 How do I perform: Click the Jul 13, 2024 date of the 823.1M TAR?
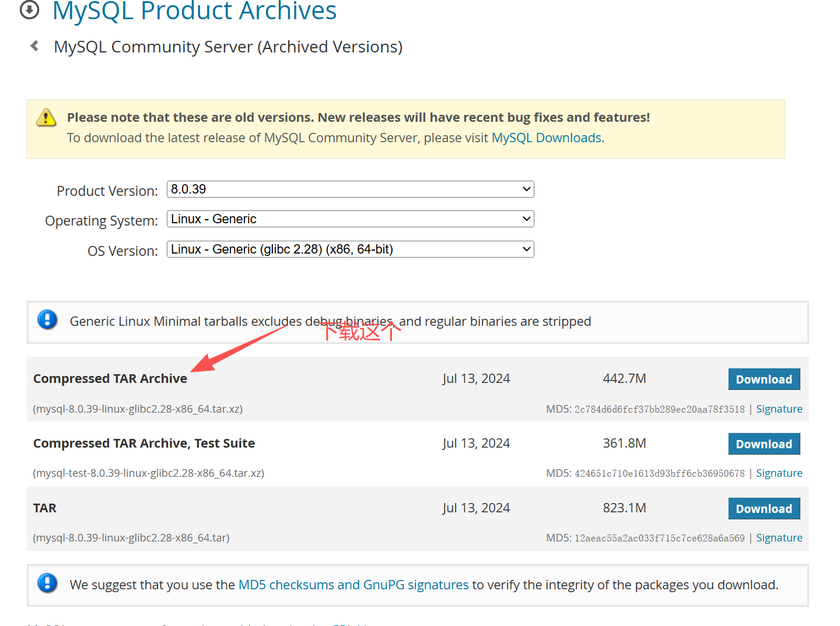click(x=476, y=508)
